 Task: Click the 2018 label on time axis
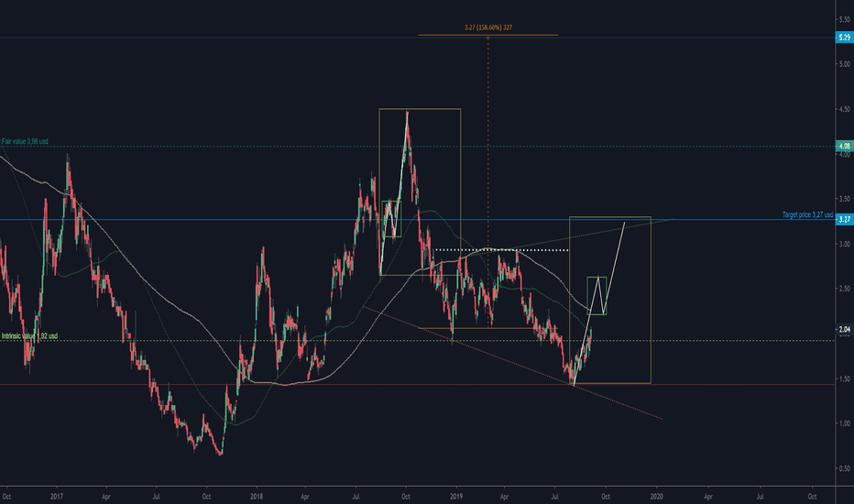pos(257,497)
